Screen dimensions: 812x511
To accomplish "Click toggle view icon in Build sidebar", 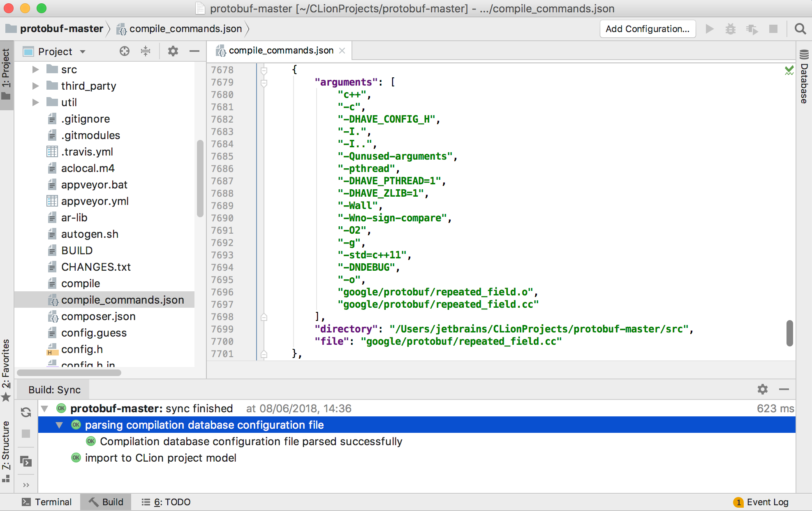I will tap(26, 462).
